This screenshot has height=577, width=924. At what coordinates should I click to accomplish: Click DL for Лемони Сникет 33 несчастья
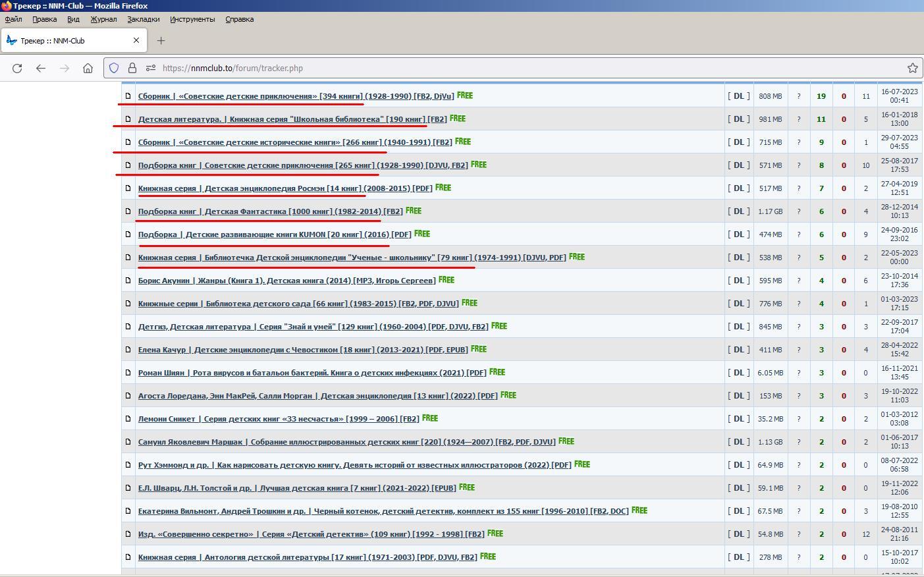(x=738, y=419)
